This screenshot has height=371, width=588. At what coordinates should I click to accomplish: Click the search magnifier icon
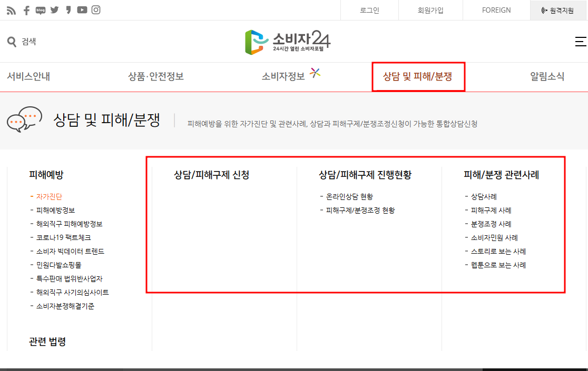coord(11,41)
